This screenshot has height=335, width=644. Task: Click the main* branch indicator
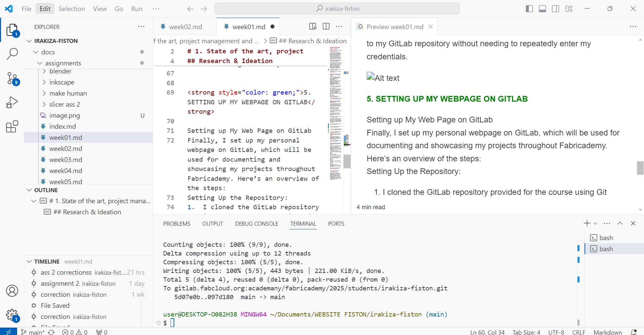coord(33,332)
